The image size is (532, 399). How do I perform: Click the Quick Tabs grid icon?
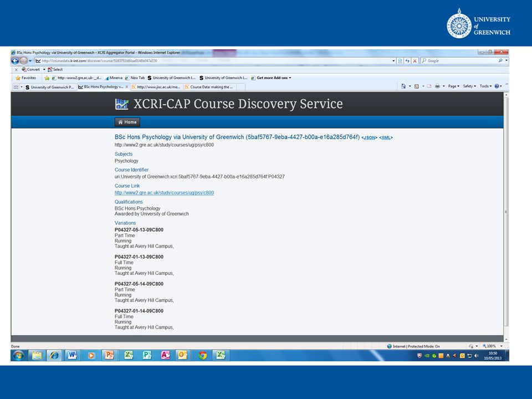[x=16, y=87]
